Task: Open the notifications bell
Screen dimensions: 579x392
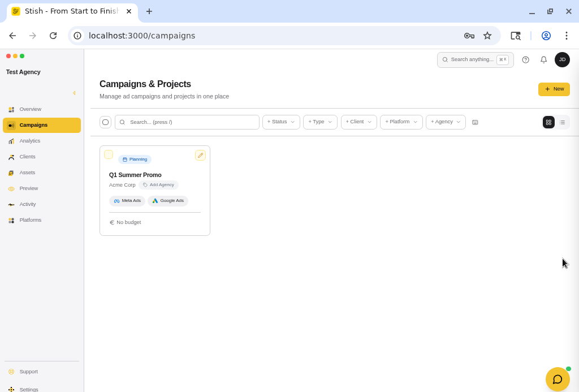Action: point(543,60)
